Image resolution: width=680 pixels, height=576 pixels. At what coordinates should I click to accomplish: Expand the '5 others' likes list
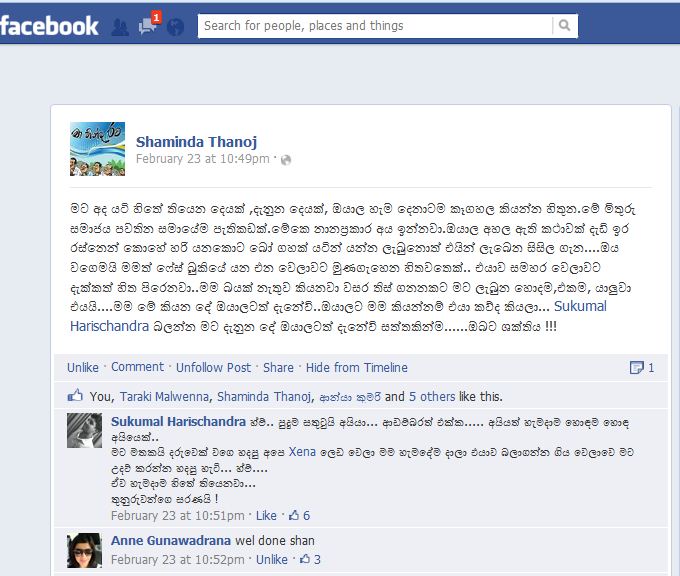pyautogui.click(x=432, y=396)
